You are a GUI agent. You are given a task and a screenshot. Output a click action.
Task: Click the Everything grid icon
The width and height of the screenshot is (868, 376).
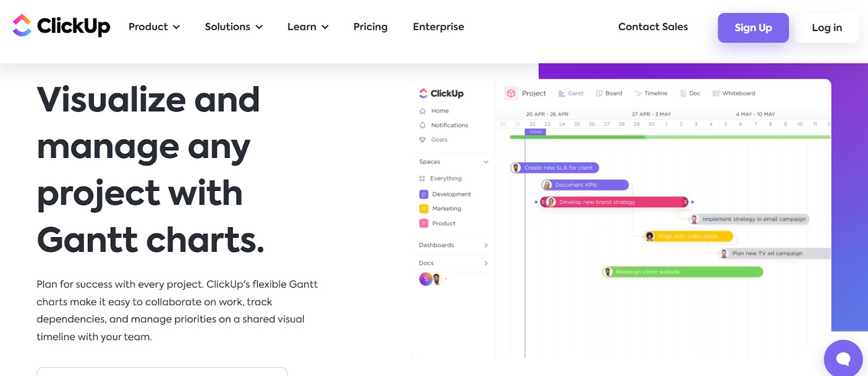pos(422,179)
